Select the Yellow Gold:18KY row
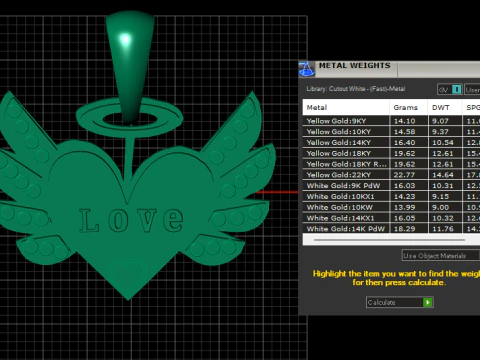 [391, 153]
